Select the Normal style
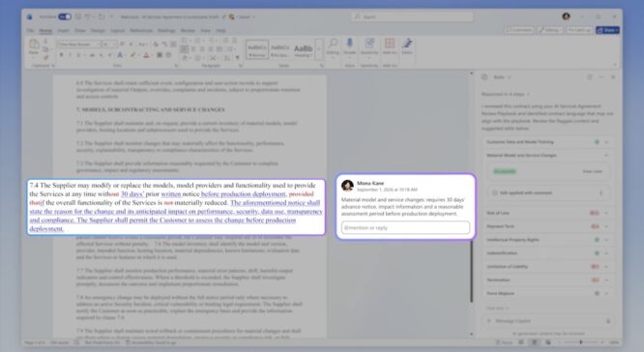 [x=257, y=49]
